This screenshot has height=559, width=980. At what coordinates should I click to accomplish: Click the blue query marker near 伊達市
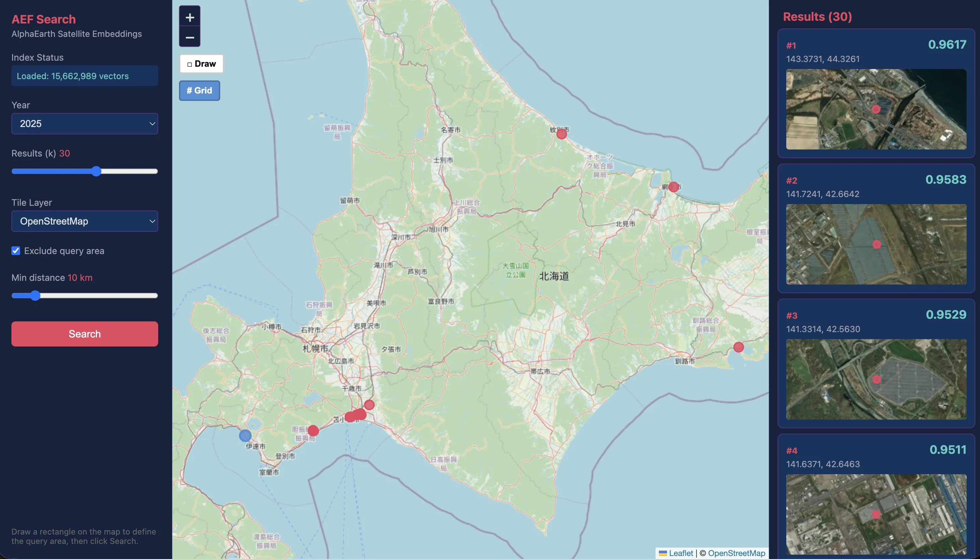245,435
